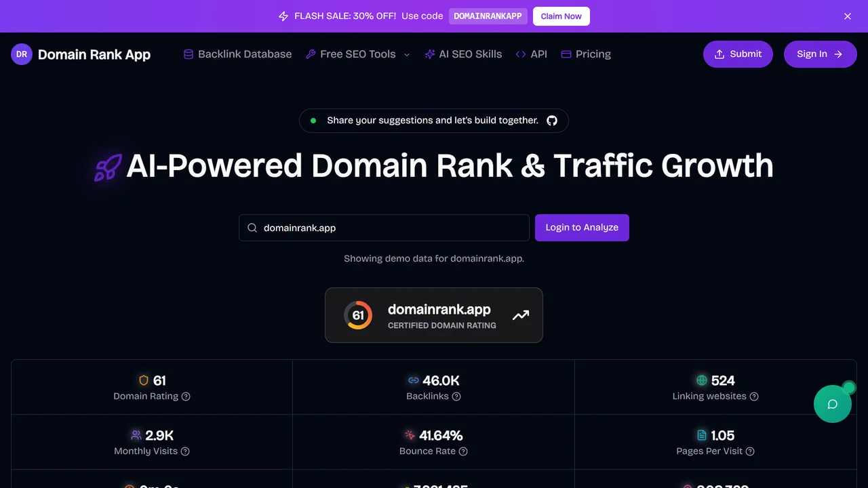The height and width of the screenshot is (488, 868).
Task: Open the Pricing page
Action: pyautogui.click(x=586, y=54)
